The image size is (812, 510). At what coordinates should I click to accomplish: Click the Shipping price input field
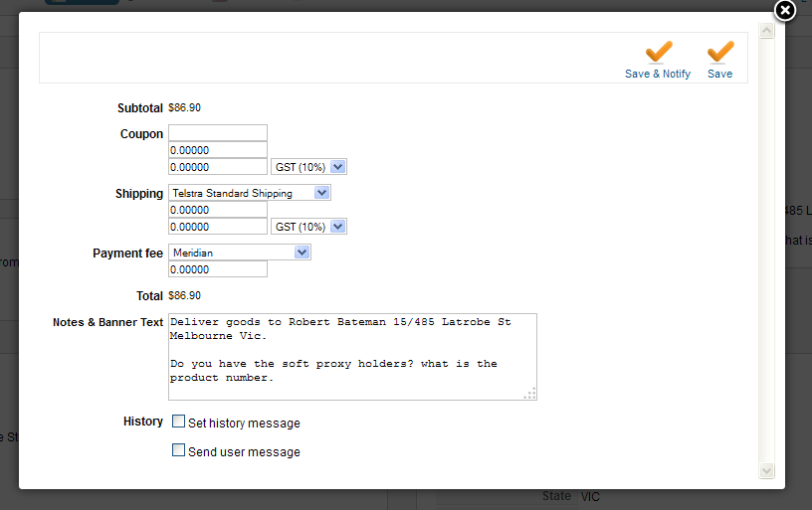pyautogui.click(x=218, y=210)
